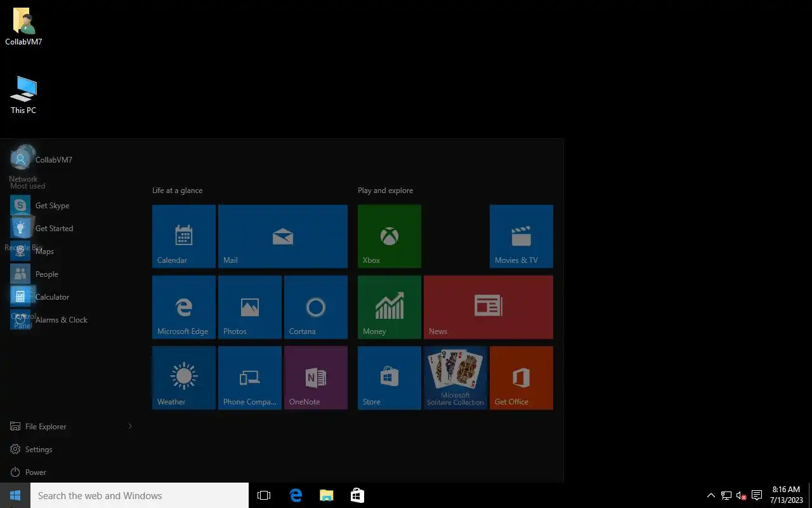Click the Play and explore heading
The height and width of the screenshot is (508, 812).
coord(385,190)
